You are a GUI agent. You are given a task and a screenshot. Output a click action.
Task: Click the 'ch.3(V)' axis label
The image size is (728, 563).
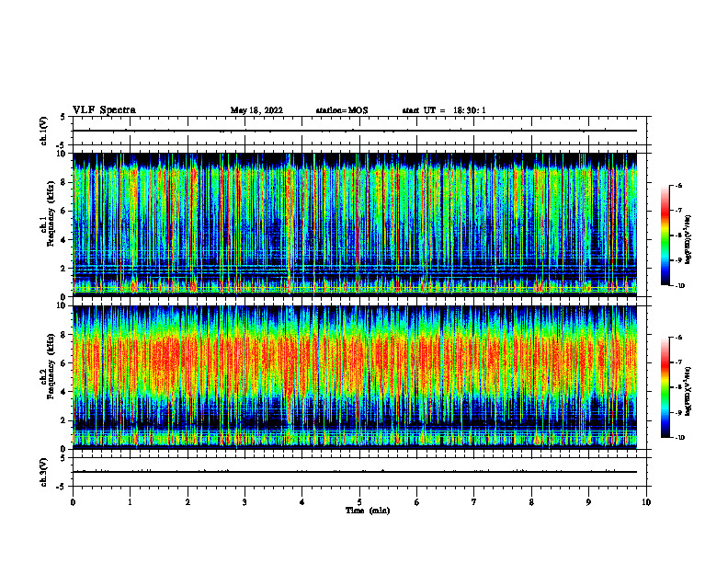coord(44,472)
